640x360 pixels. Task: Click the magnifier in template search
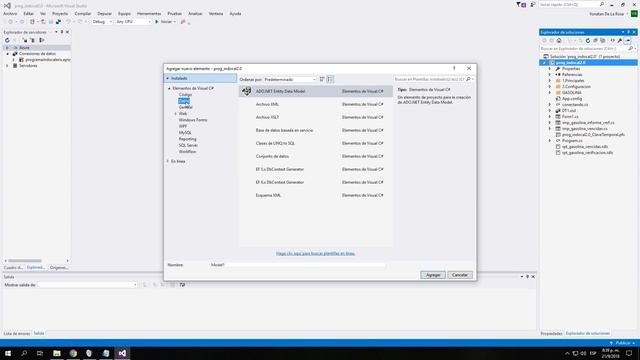point(468,79)
